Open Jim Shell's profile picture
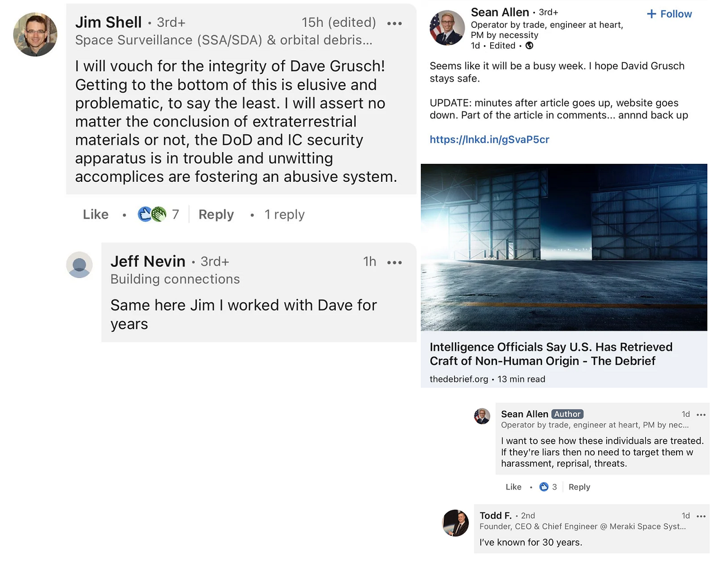The width and height of the screenshot is (728, 574). point(35,35)
